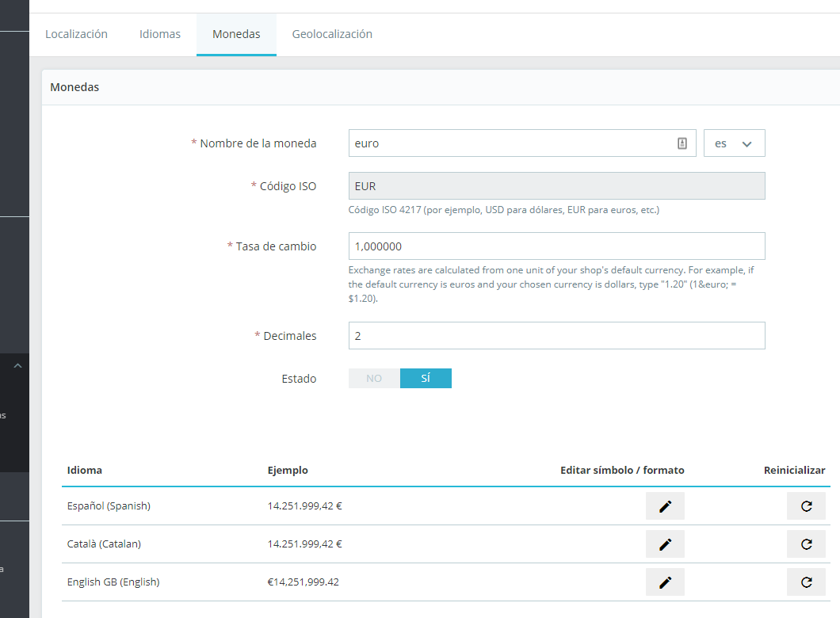The height and width of the screenshot is (618, 840).
Task: Click the Idioma column header
Action: click(85, 470)
